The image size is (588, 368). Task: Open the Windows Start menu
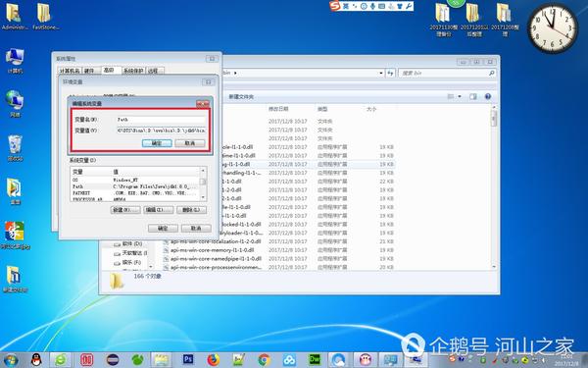coord(11,360)
